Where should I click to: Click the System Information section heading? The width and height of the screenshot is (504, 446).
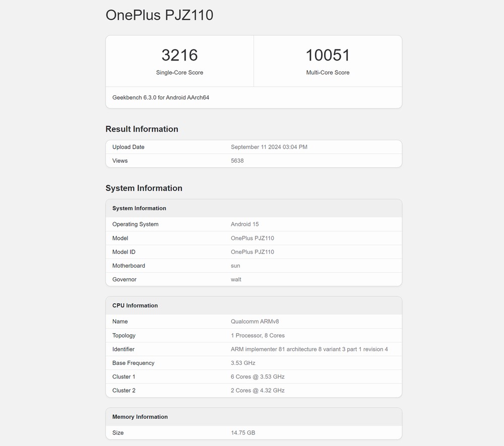pyautogui.click(x=144, y=188)
